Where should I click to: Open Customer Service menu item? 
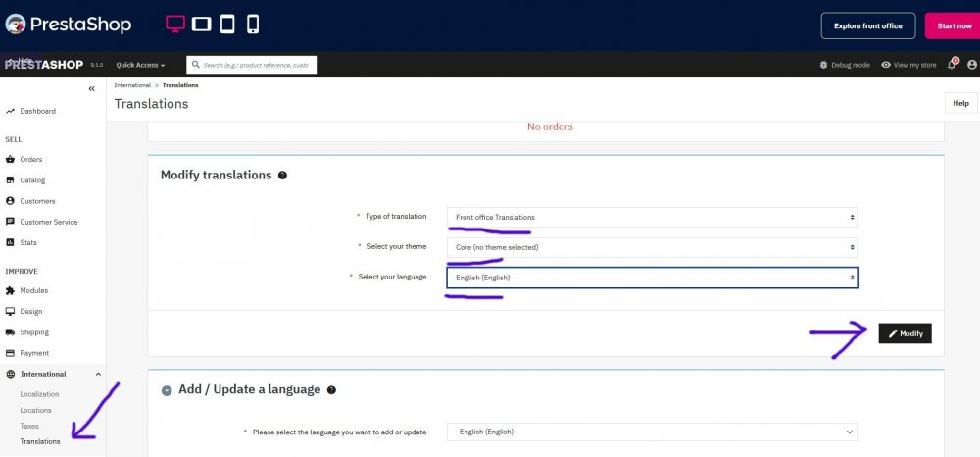(49, 222)
